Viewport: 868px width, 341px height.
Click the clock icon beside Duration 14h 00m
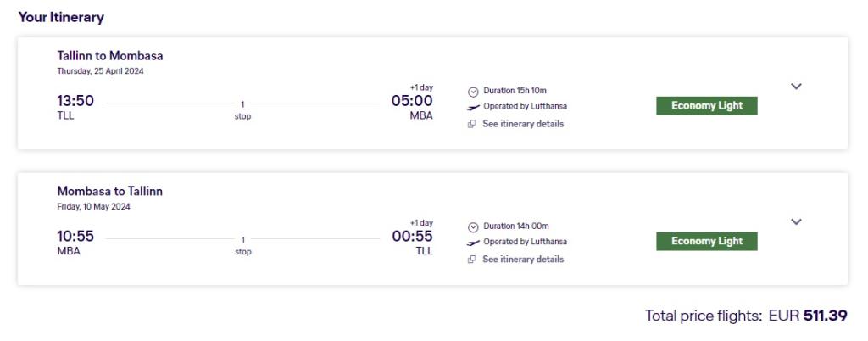tap(473, 226)
